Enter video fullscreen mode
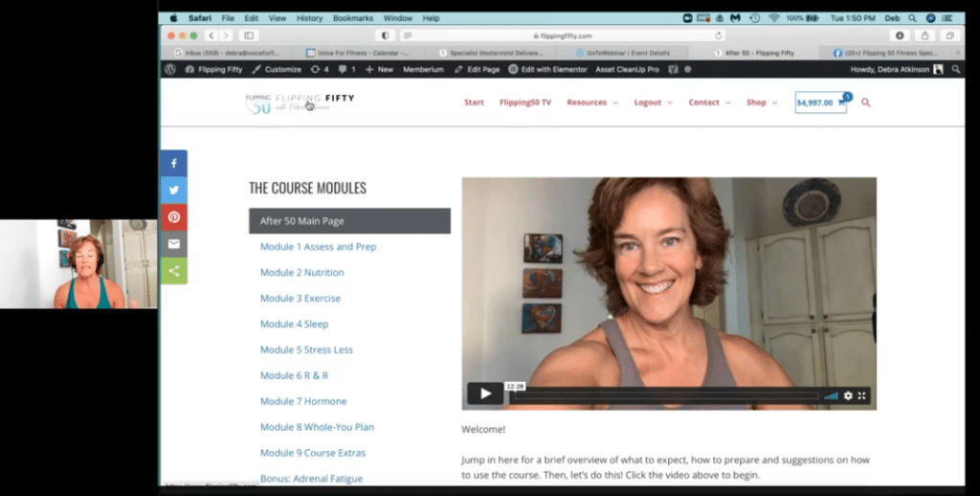 (x=862, y=395)
